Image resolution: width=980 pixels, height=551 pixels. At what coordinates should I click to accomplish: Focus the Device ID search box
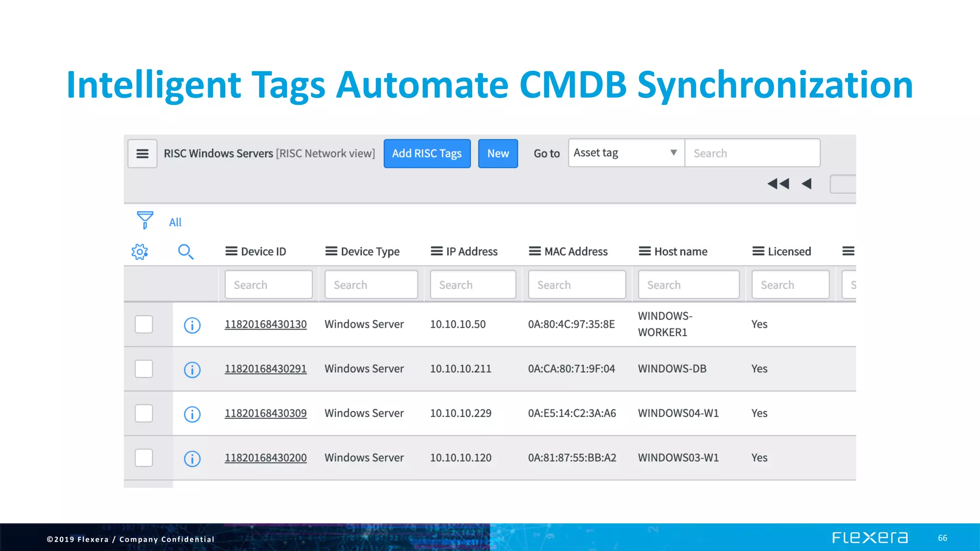(268, 285)
